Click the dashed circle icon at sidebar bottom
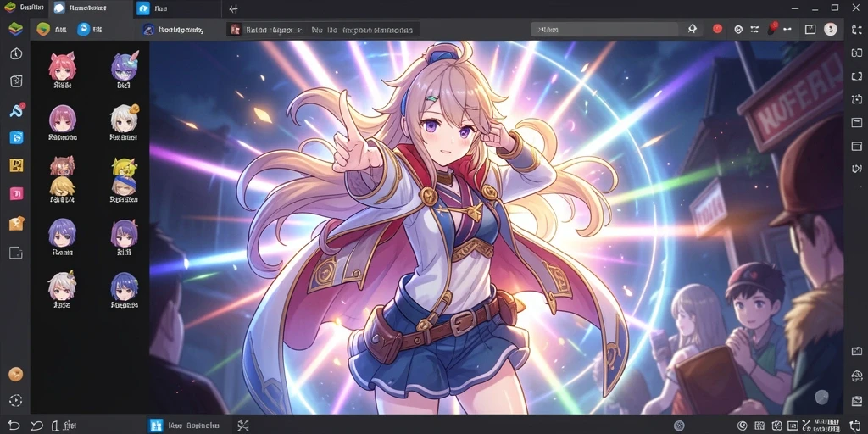The width and height of the screenshot is (868, 434). (x=16, y=401)
